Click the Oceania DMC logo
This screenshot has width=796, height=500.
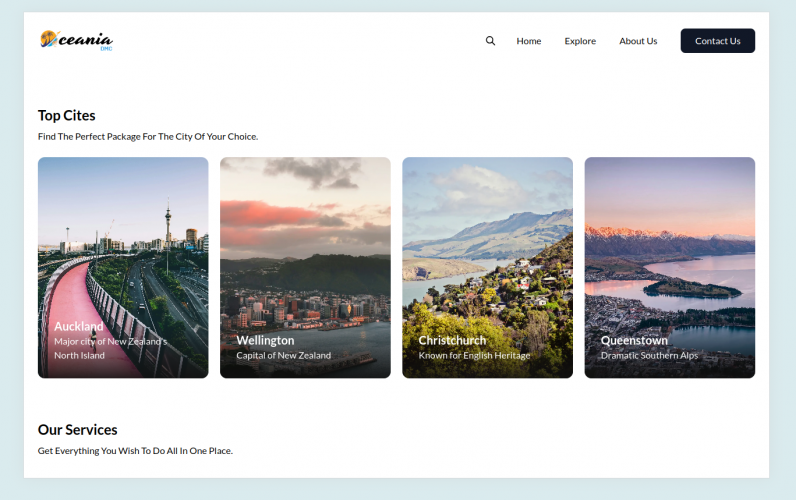click(76, 40)
